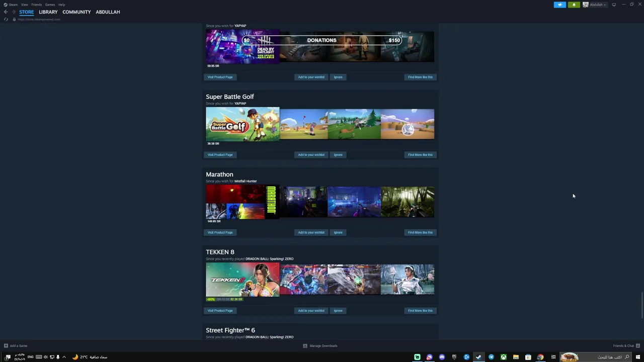Open the View menu

click(x=24, y=5)
